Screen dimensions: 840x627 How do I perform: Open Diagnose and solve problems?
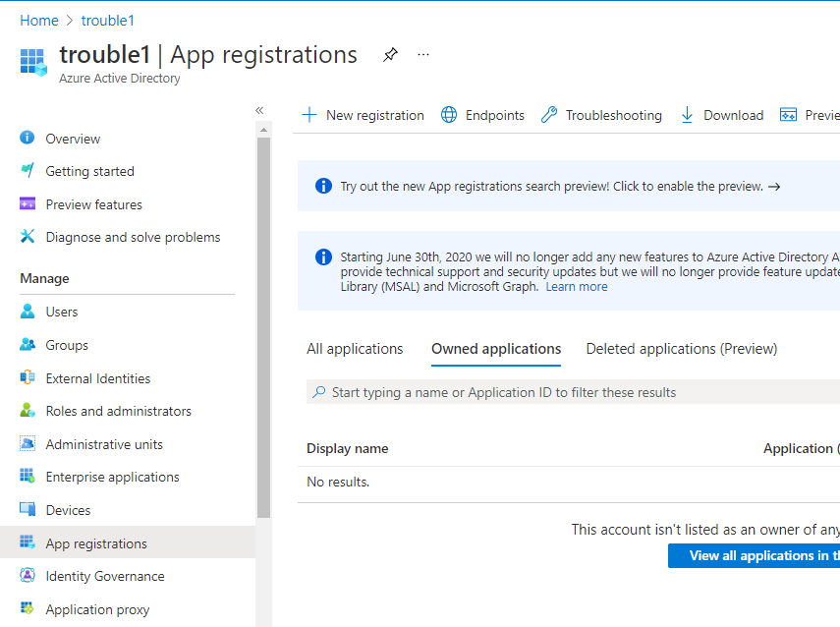click(133, 238)
